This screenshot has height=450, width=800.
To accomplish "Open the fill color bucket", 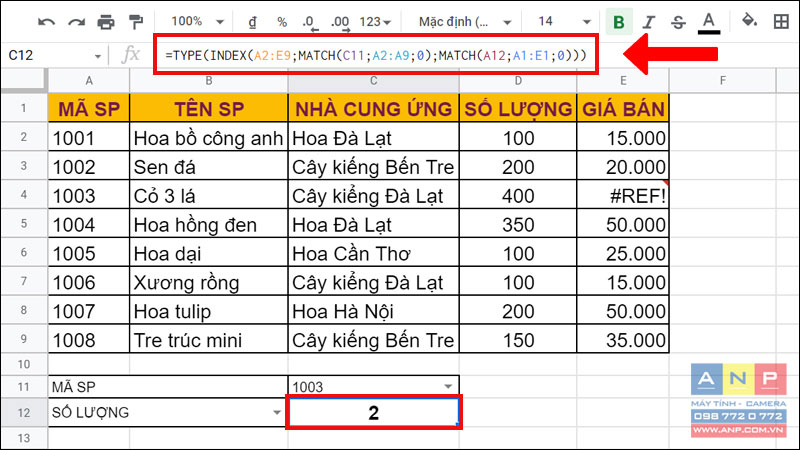I will pyautogui.click(x=749, y=21).
